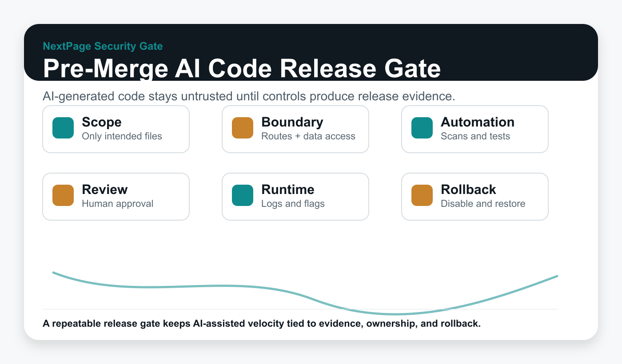Click the 'Logs and flags' text

[293, 204]
